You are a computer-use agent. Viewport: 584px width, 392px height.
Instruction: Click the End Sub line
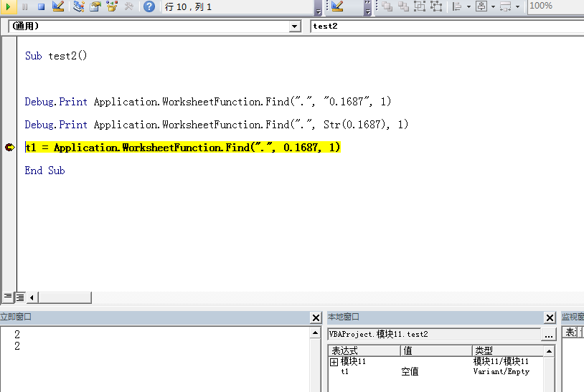(44, 171)
